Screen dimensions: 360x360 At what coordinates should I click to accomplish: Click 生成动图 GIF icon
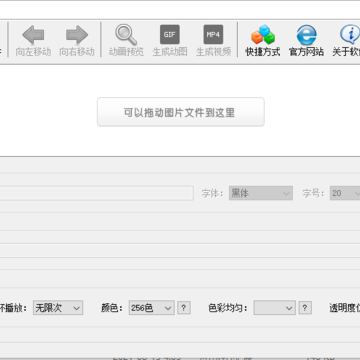(x=170, y=35)
